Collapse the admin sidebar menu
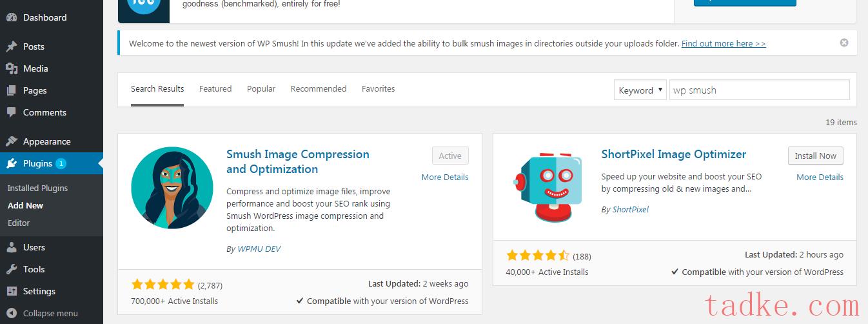The image size is (868, 324). pos(43,313)
